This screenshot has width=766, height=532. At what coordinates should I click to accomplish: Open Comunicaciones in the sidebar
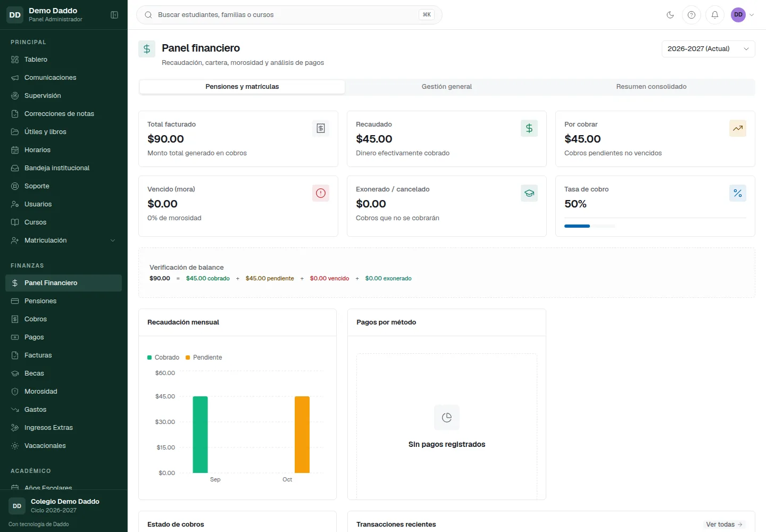pyautogui.click(x=64, y=78)
